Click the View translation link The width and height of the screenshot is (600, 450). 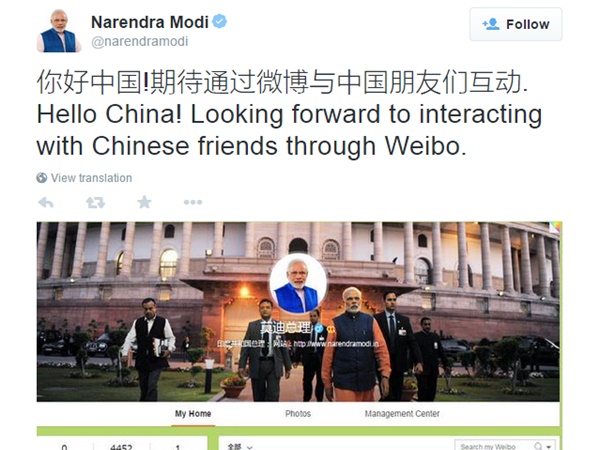[x=91, y=178]
